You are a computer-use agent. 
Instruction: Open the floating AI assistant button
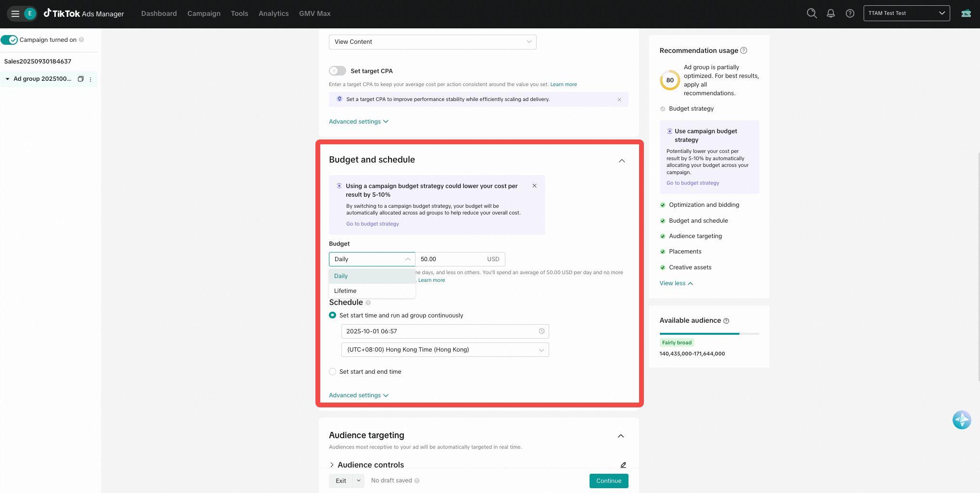tap(962, 420)
